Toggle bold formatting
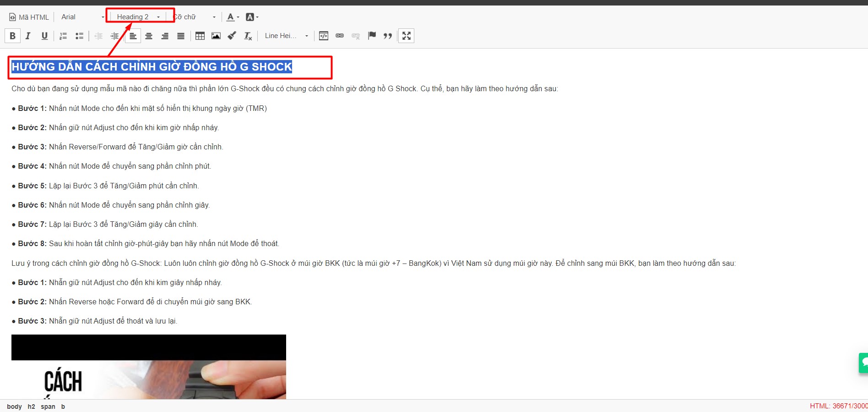The image size is (868, 412). tap(12, 36)
